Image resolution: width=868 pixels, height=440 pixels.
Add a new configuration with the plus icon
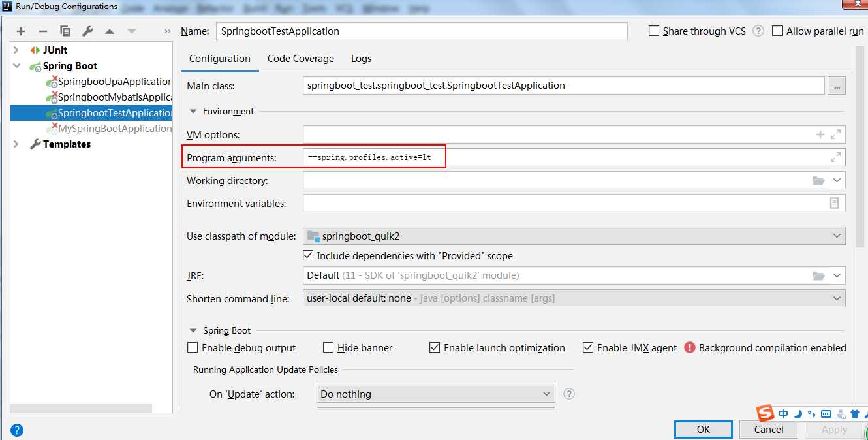pos(21,31)
